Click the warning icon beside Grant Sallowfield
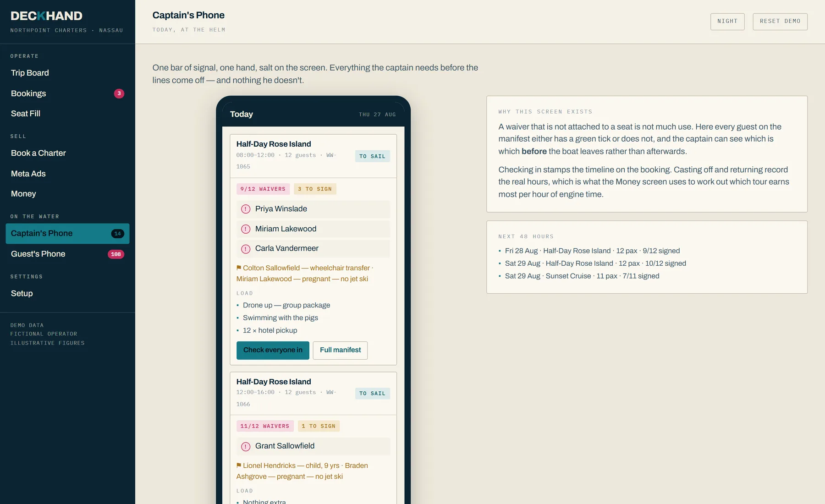This screenshot has width=825, height=504. (x=246, y=446)
